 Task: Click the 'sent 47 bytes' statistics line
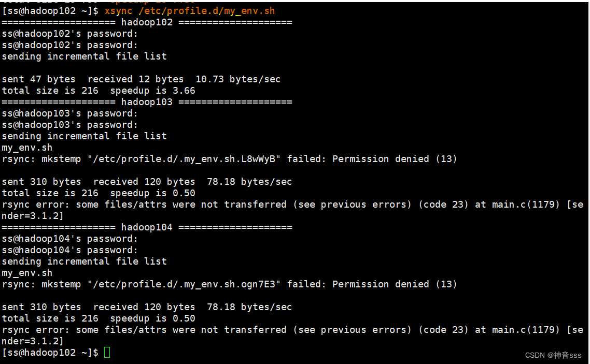pos(141,79)
